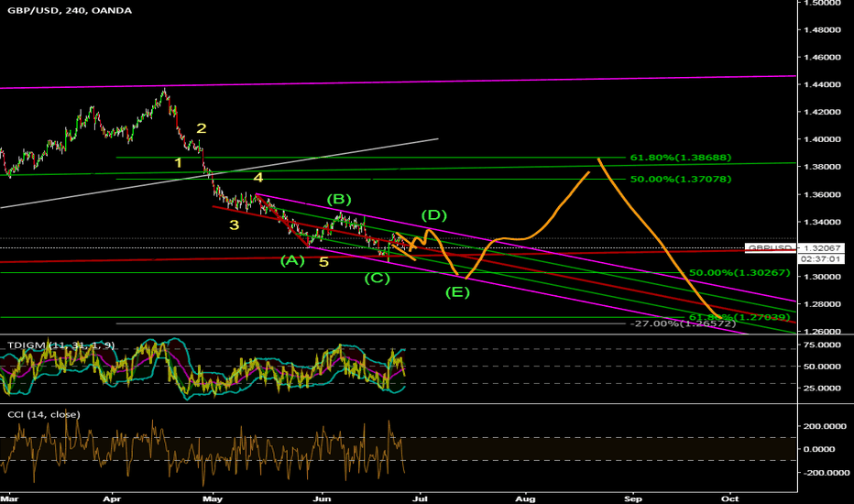Click the countdown timer 02:37:01

point(821,258)
